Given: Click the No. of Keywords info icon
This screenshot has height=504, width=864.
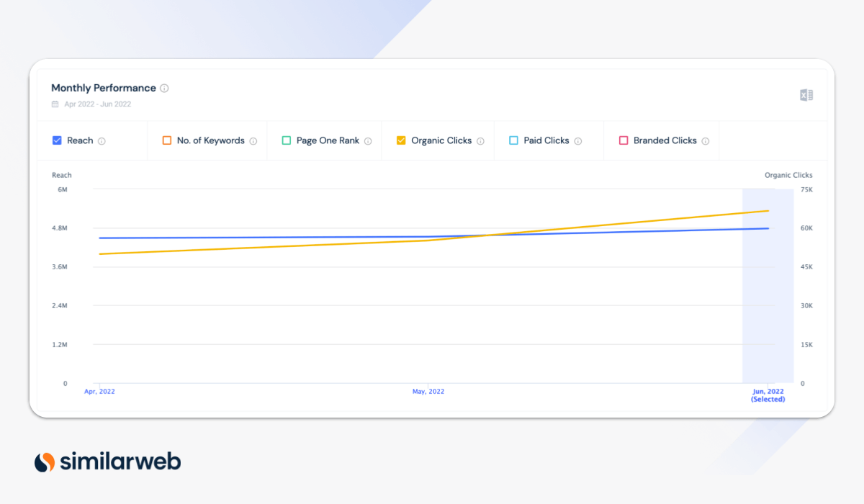Looking at the screenshot, I should click(x=253, y=140).
